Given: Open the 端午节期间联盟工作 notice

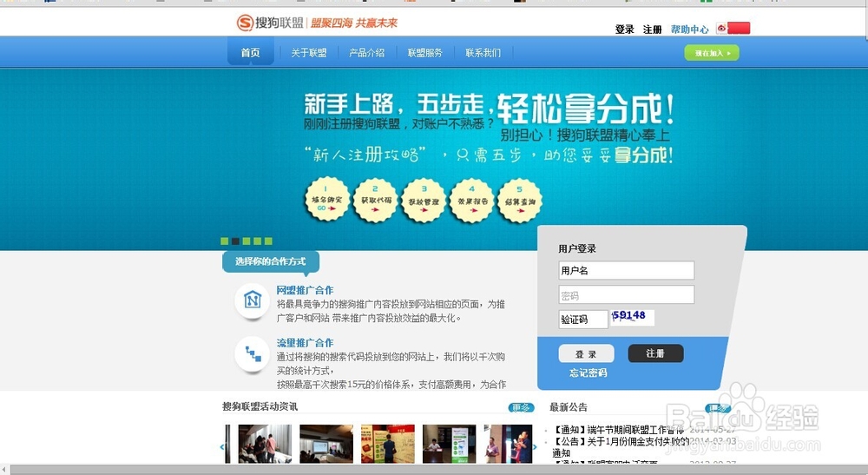Looking at the screenshot, I should (620, 430).
